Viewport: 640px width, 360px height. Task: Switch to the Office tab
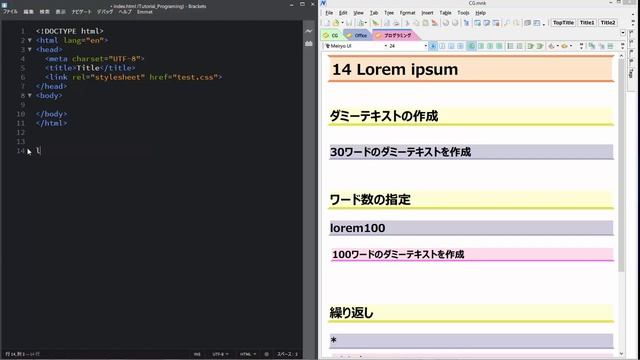coord(358,36)
